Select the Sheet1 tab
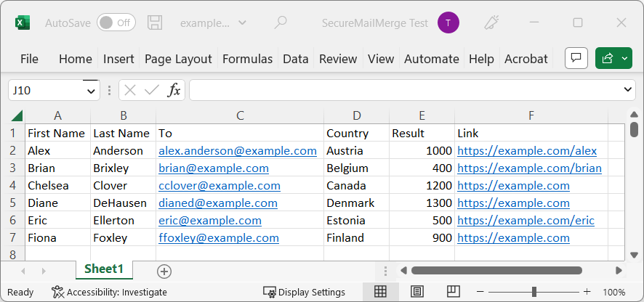The width and height of the screenshot is (644, 302). (104, 269)
